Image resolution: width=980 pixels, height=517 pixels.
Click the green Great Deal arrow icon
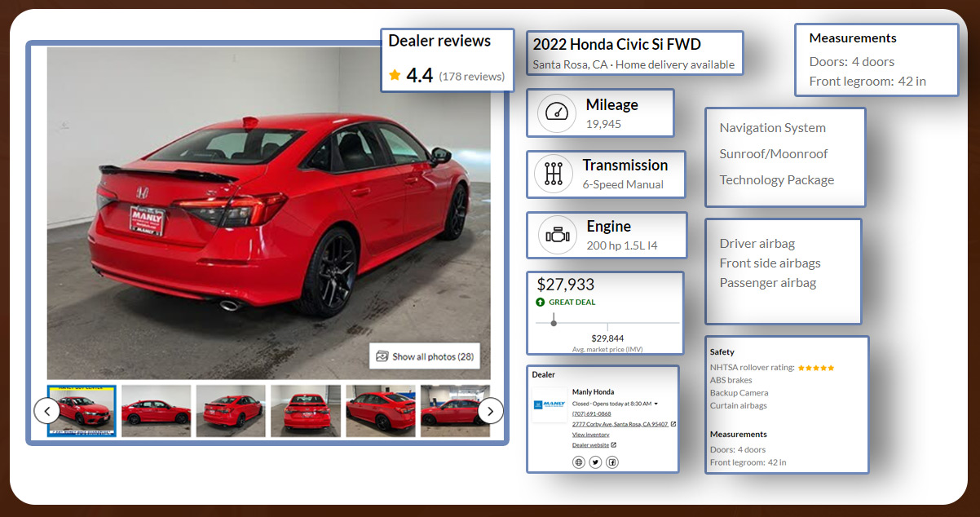(540, 302)
